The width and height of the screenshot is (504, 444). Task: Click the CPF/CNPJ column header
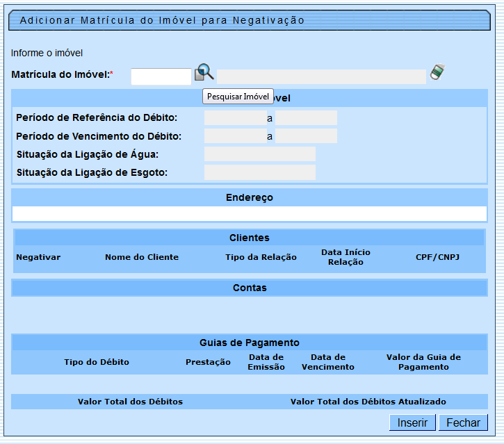(x=437, y=257)
